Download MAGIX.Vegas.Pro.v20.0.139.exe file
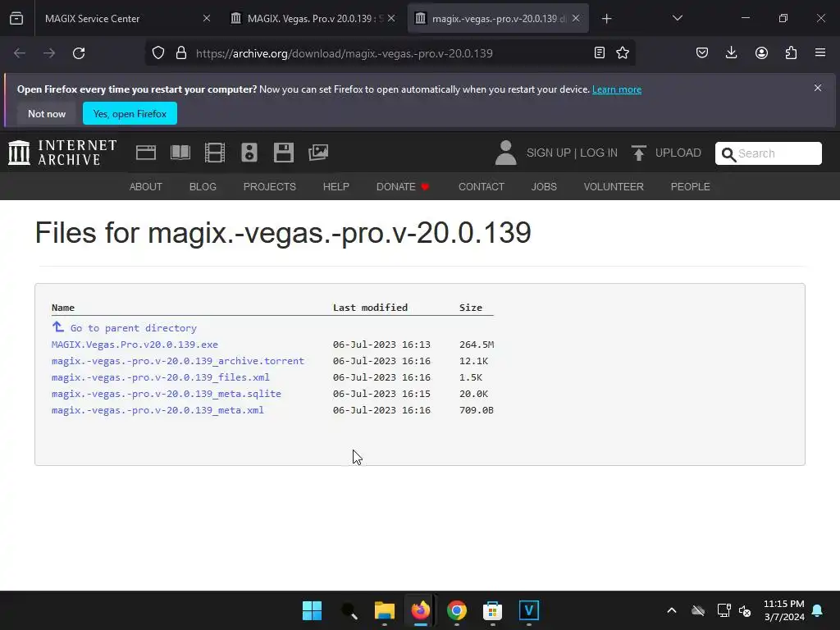Screen dimensions: 840x630 (x=135, y=345)
